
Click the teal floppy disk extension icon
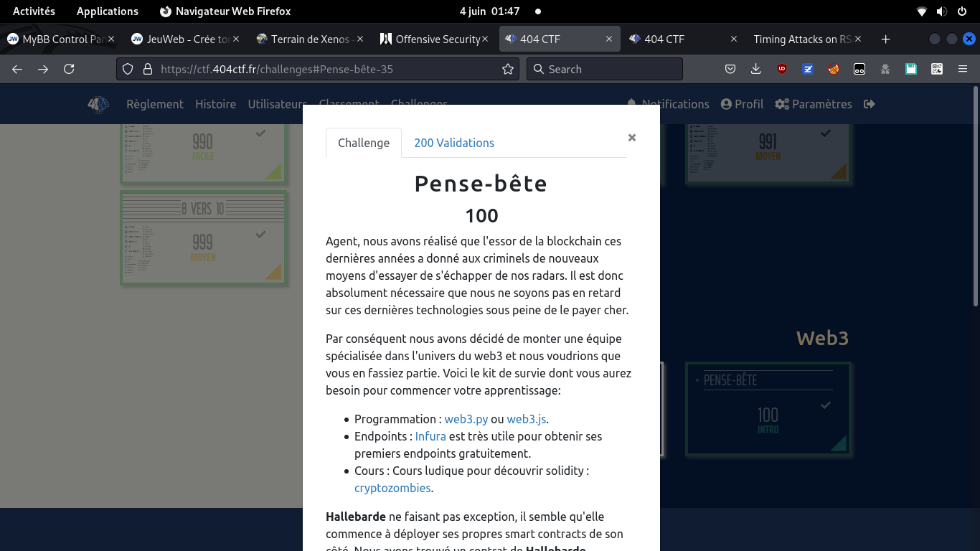point(911,69)
